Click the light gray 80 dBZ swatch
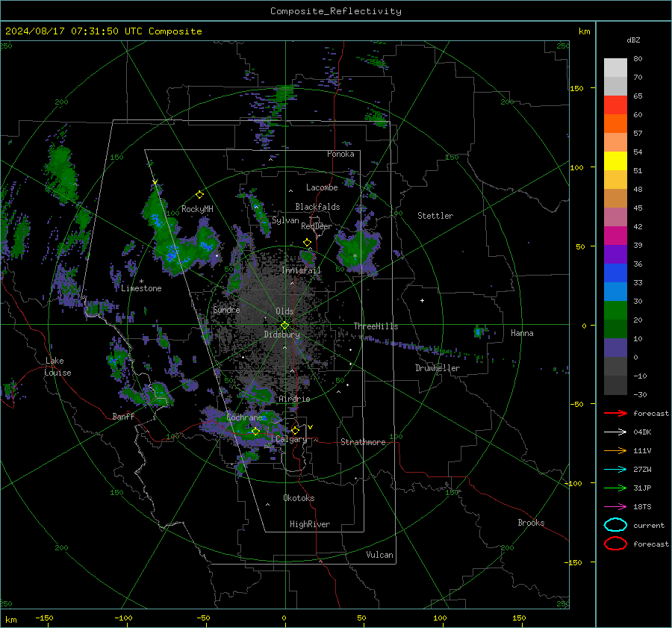The height and width of the screenshot is (628, 672). pos(615,67)
